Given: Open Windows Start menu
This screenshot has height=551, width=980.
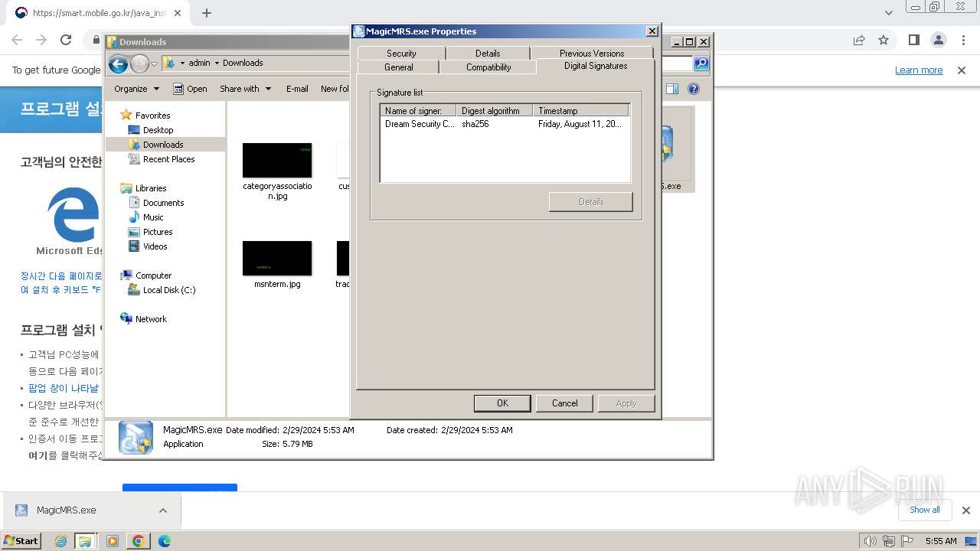Looking at the screenshot, I should 21,540.
